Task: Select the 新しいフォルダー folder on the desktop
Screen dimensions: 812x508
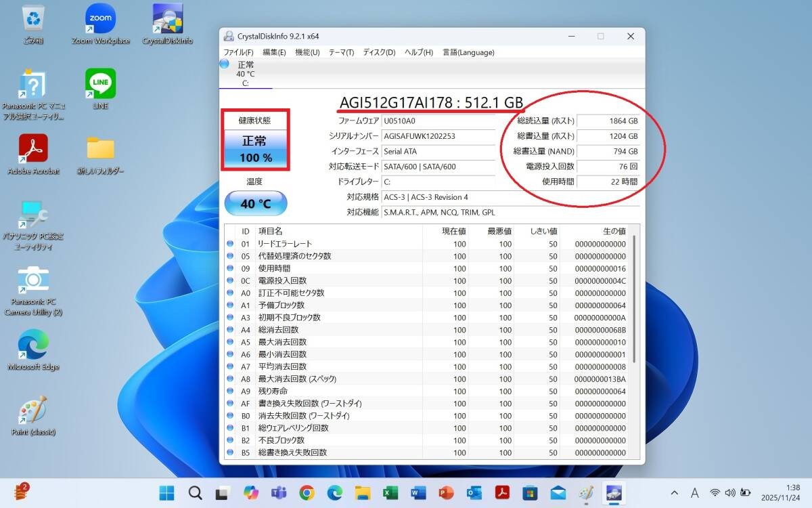Action: click(x=100, y=154)
